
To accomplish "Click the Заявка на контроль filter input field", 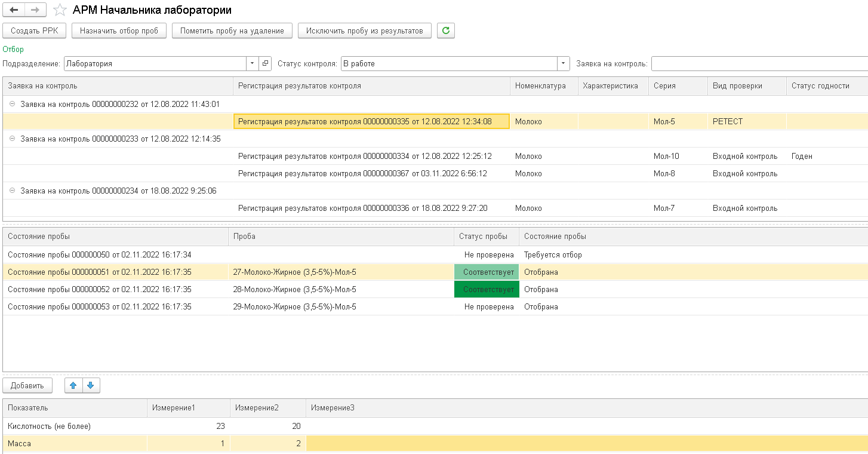I will [x=758, y=63].
